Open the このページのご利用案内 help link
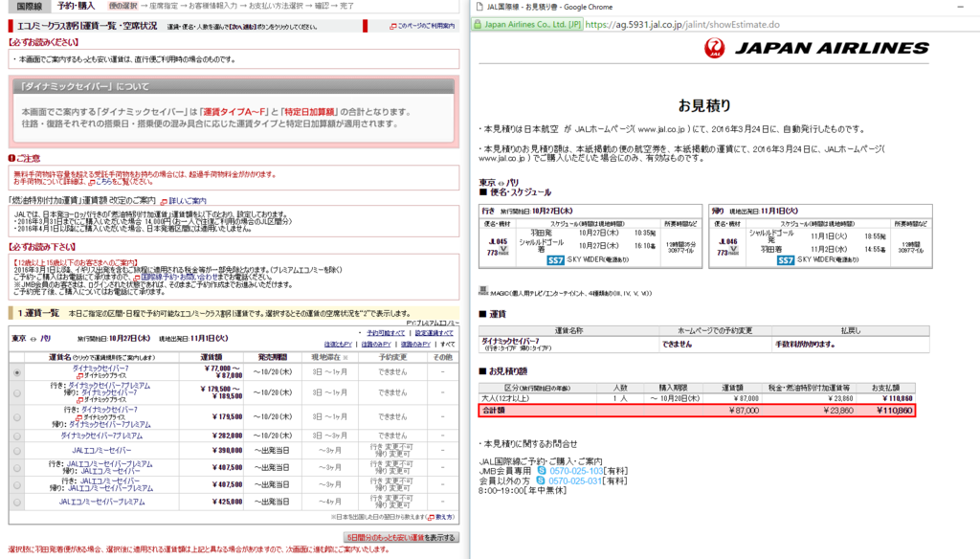Viewport: 980px width, 559px height. coord(426,26)
